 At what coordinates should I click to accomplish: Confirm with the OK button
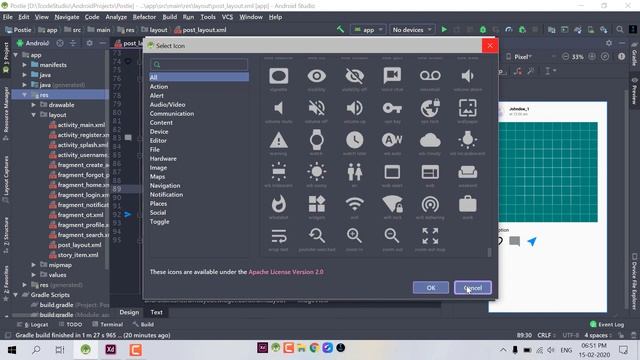point(431,288)
